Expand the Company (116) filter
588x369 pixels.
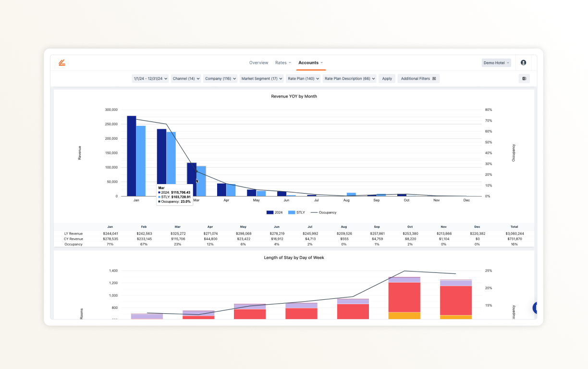220,78
